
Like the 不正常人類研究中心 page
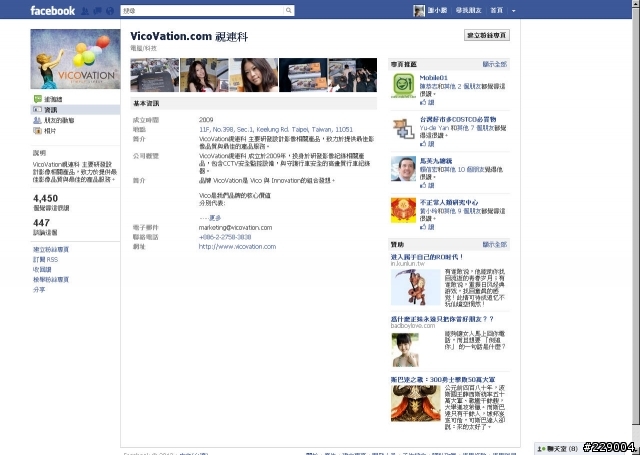[x=427, y=227]
